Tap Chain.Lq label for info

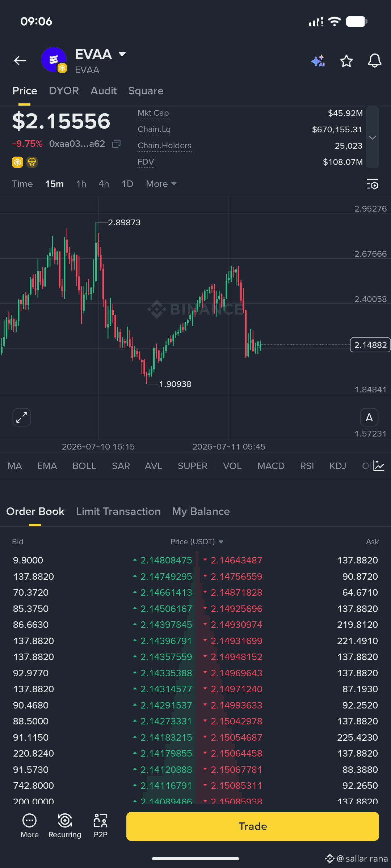click(x=154, y=129)
